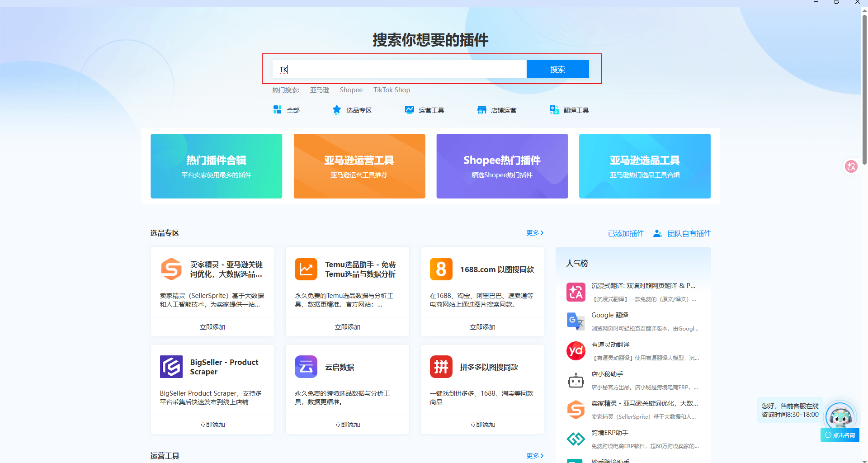Open the 亚马逊运营工具 banner

[x=359, y=166]
